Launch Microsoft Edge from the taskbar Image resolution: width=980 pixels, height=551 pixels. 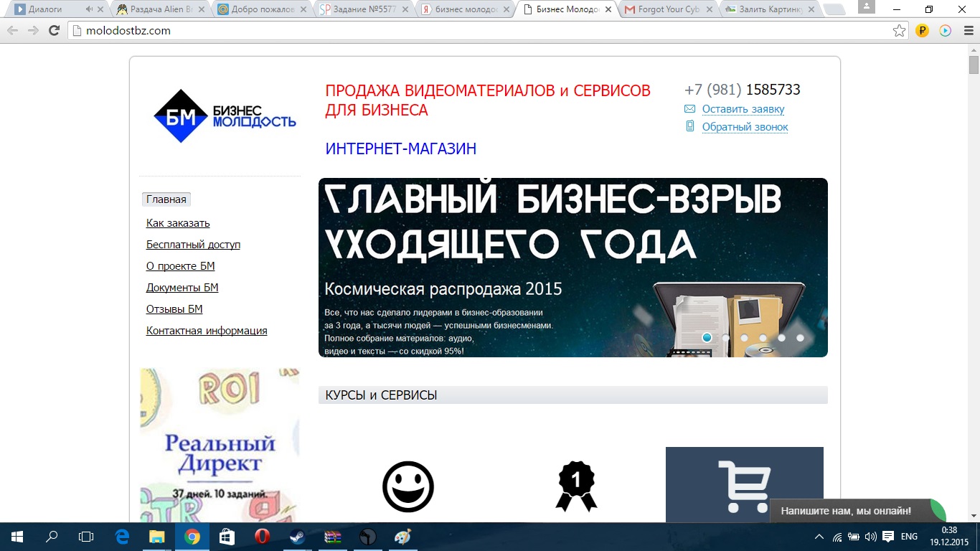(122, 537)
